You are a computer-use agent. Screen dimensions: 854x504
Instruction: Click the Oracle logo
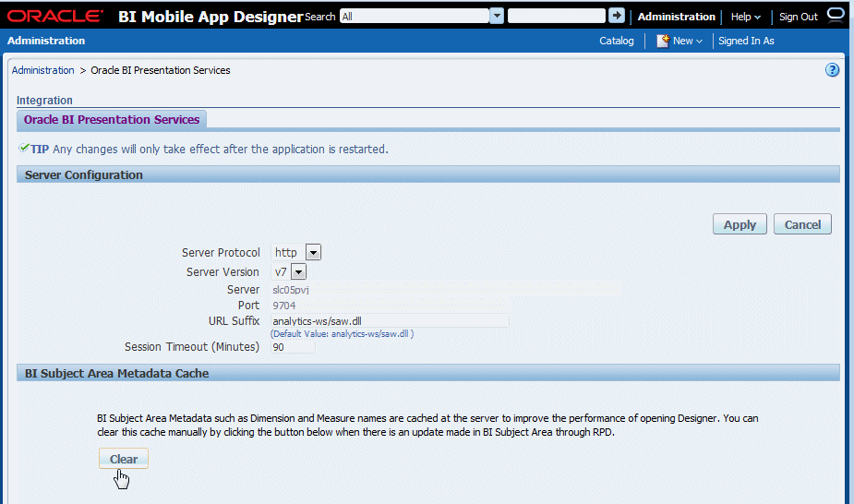click(x=55, y=16)
